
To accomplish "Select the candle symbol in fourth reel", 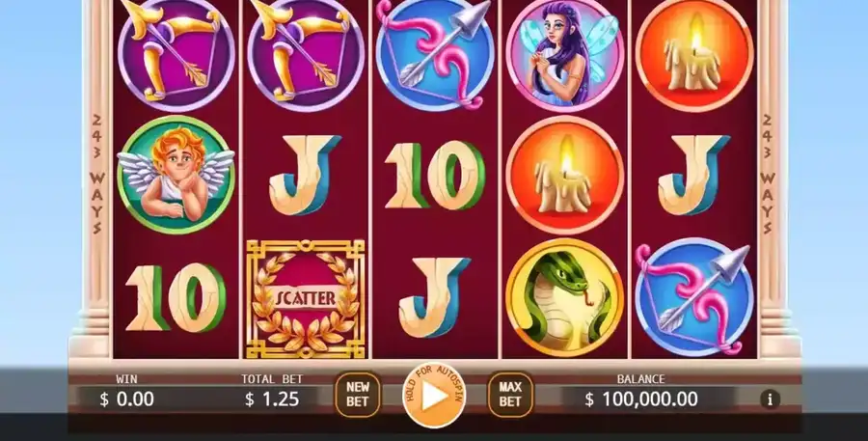I will point(564,175).
